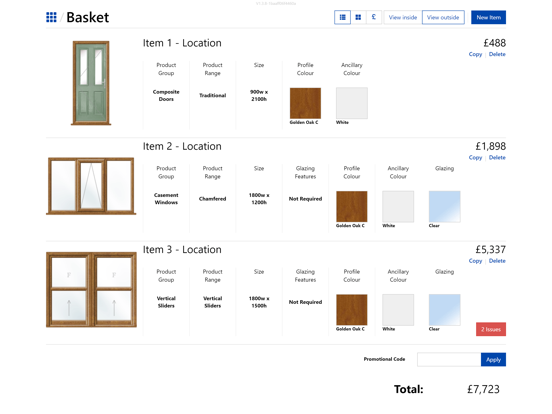This screenshot has width=552, height=414.
Task: Select Item 3 Golden Oak profile swatch
Action: click(x=352, y=310)
